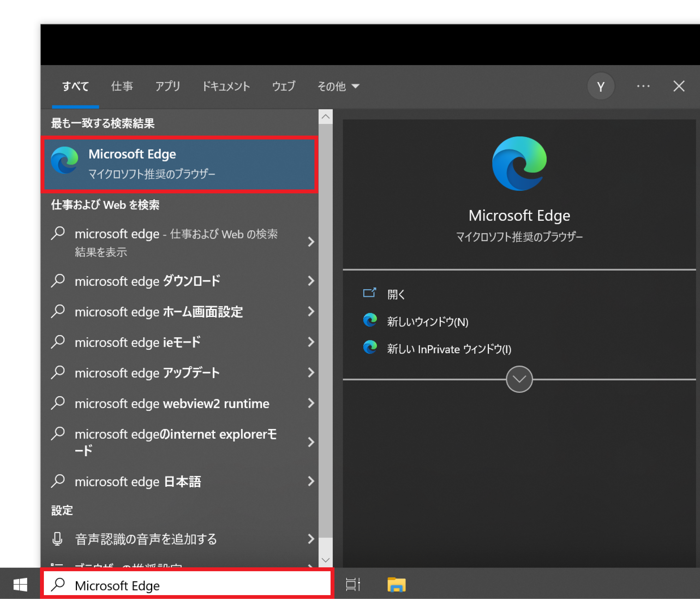The width and height of the screenshot is (700, 599).
Task: Open the three-dots options menu
Action: [643, 86]
